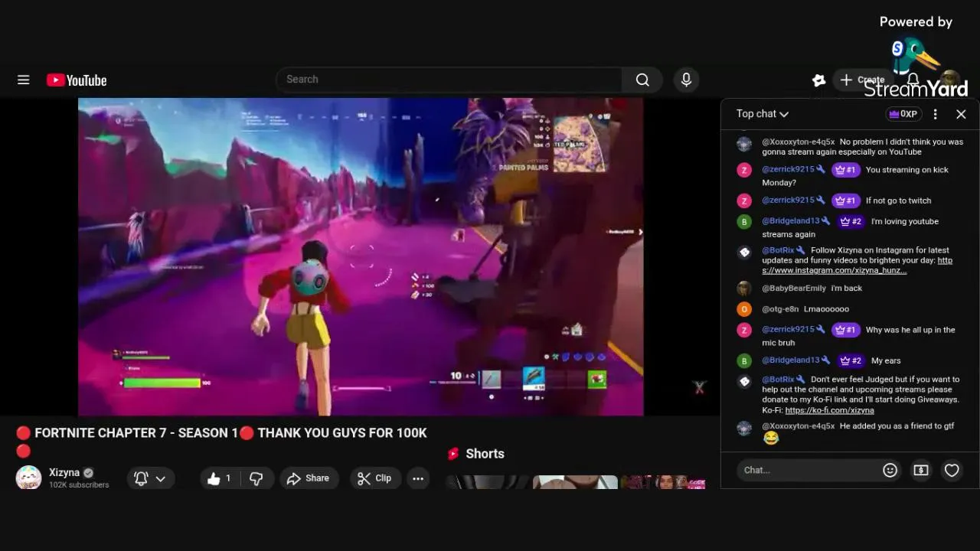Open the instagram.com/xizyna_hunz link in chat
Screen dimensions: 980x551
pyautogui.click(x=857, y=266)
